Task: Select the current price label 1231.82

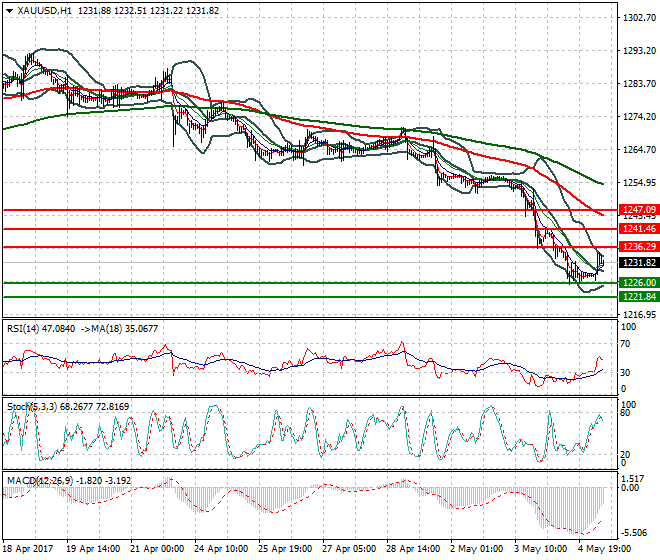Action: click(639, 263)
